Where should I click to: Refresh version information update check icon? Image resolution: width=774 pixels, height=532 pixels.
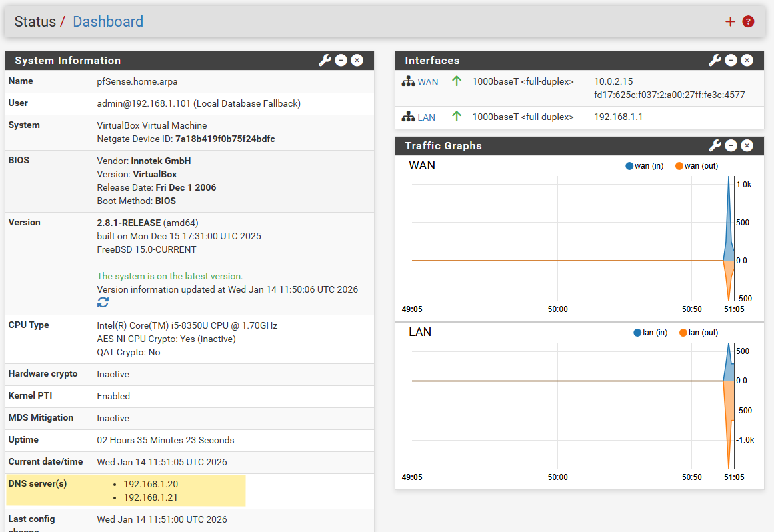tap(103, 303)
